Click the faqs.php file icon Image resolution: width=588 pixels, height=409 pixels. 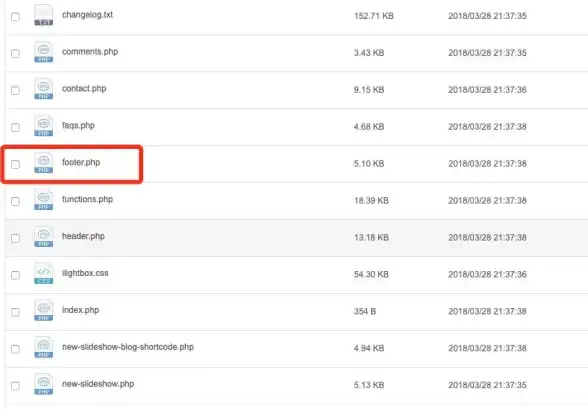point(44,126)
